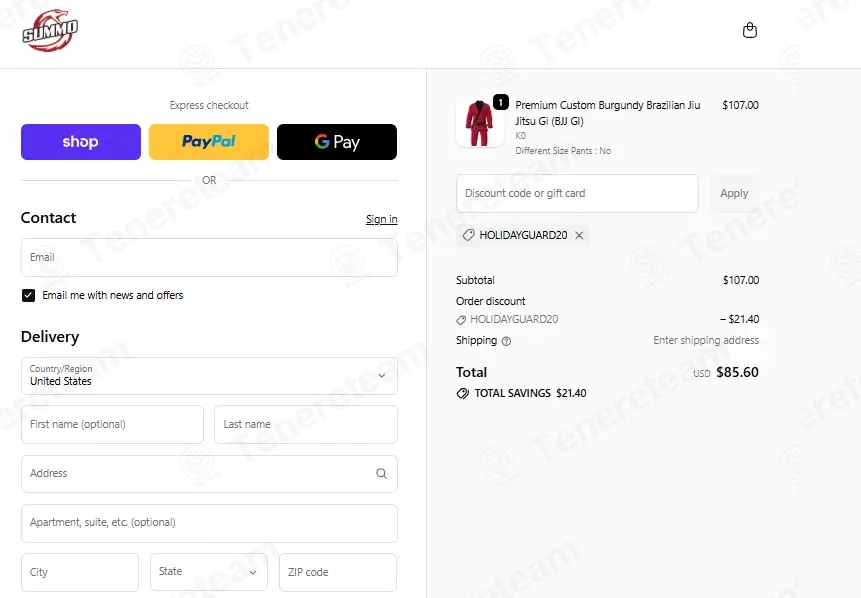
Task: Click the shipping help question mark icon
Action: point(506,341)
